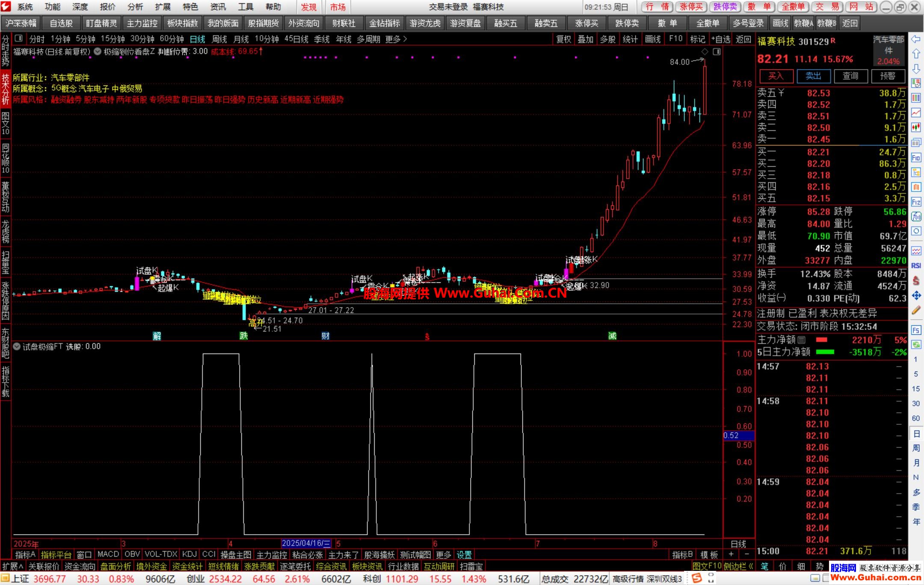The image size is (924, 585).
Task: Click the 复权 adjustment toggle
Action: pyautogui.click(x=563, y=39)
